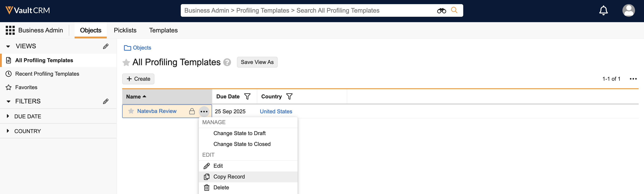Viewport: 644px width, 194px height.
Task: Expand the COUNTRY filter section
Action: coord(8,131)
